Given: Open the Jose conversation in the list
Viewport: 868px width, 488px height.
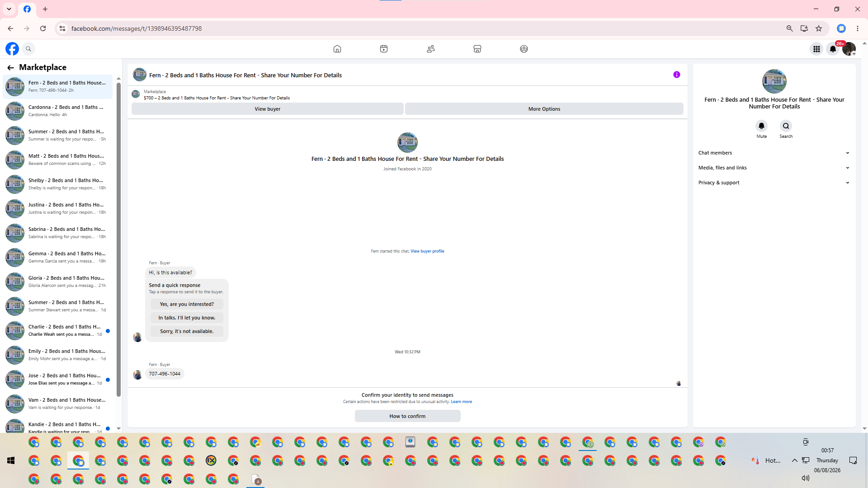Looking at the screenshot, I should tap(58, 380).
